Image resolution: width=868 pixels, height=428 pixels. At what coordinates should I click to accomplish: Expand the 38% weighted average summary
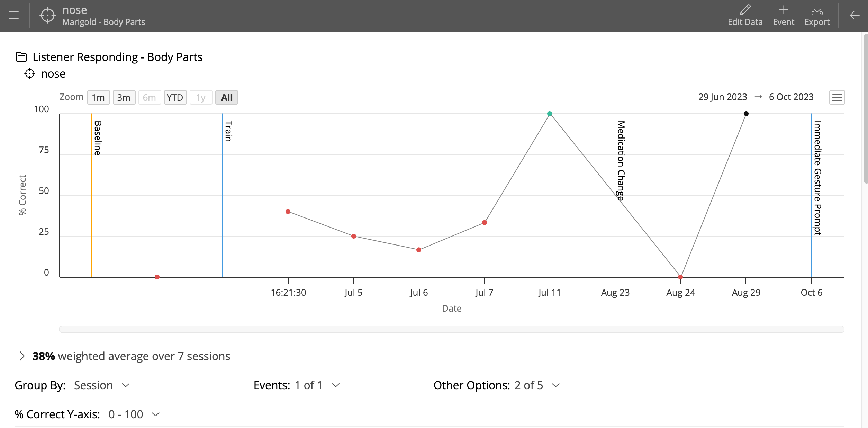click(x=22, y=356)
